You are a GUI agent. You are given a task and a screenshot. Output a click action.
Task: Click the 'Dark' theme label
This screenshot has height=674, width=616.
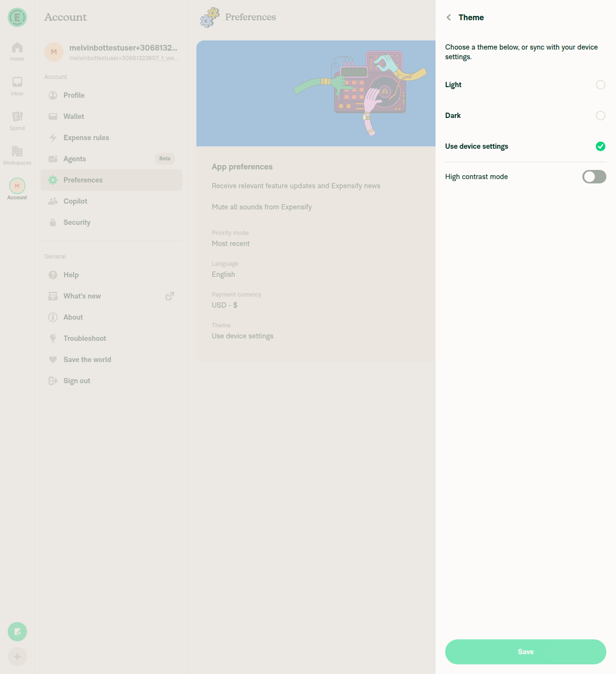tap(453, 116)
